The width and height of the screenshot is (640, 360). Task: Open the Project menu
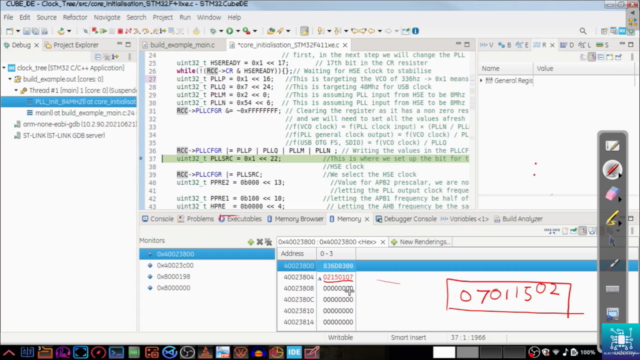point(163,18)
